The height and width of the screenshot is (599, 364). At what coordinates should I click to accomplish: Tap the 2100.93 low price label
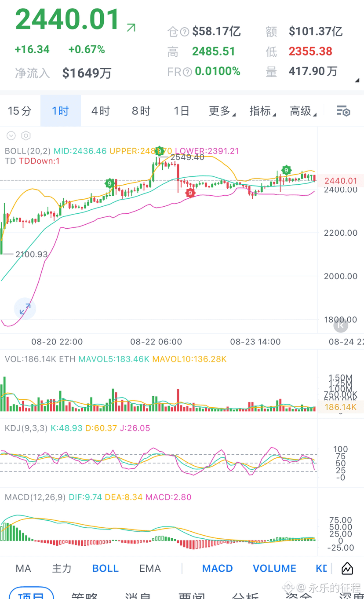pyautogui.click(x=31, y=254)
